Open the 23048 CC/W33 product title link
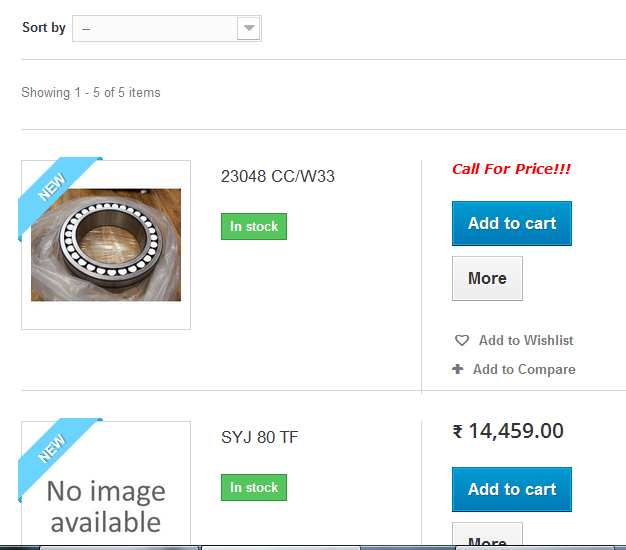This screenshot has width=626, height=550. point(277,176)
